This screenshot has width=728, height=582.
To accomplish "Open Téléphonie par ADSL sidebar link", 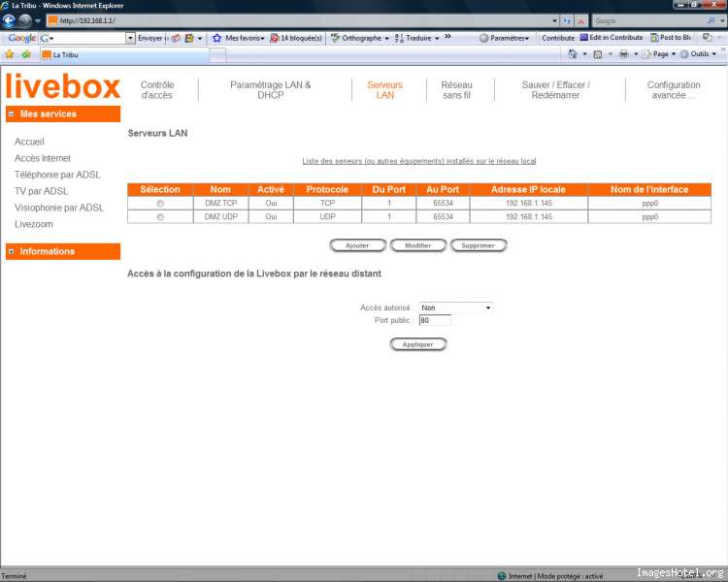I will coord(57,175).
